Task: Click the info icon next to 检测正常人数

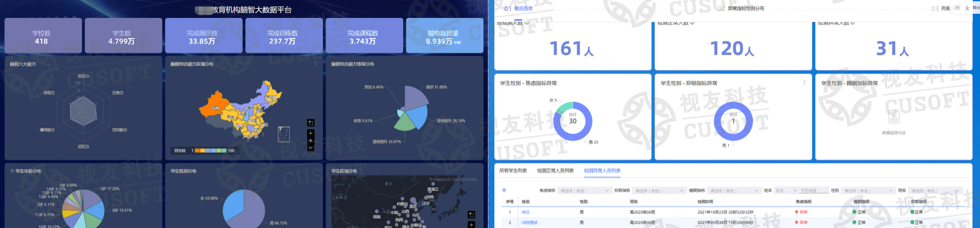Action: [692, 23]
